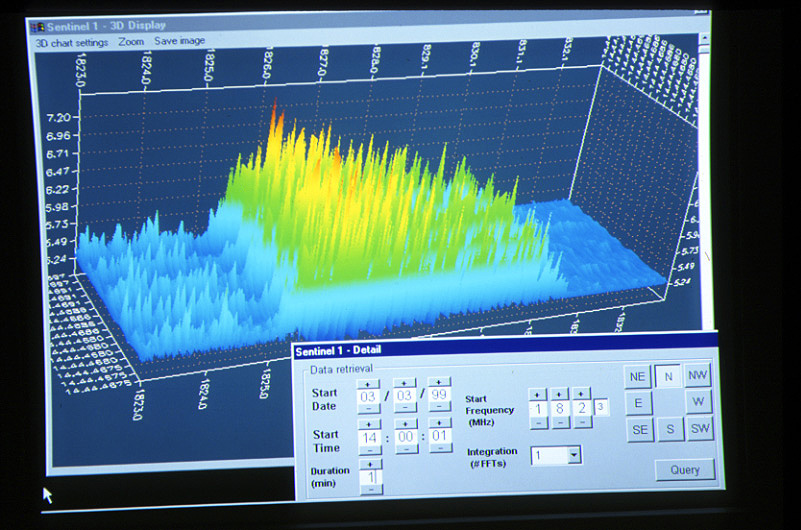Select the NE direction button
Image resolution: width=801 pixels, height=530 pixels.
point(637,377)
